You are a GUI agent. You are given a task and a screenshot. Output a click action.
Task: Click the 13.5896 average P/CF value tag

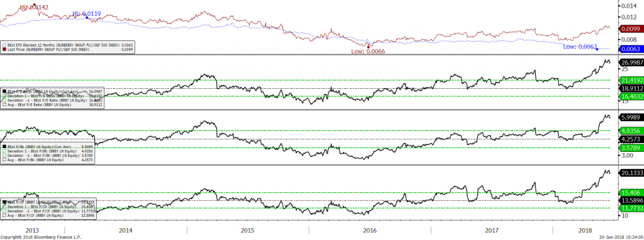(x=631, y=200)
